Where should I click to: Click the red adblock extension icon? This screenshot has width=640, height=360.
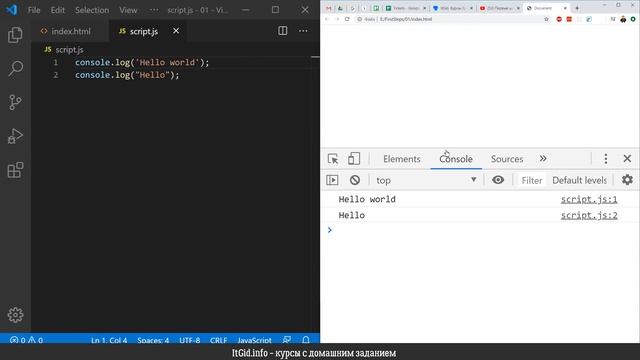559,19
